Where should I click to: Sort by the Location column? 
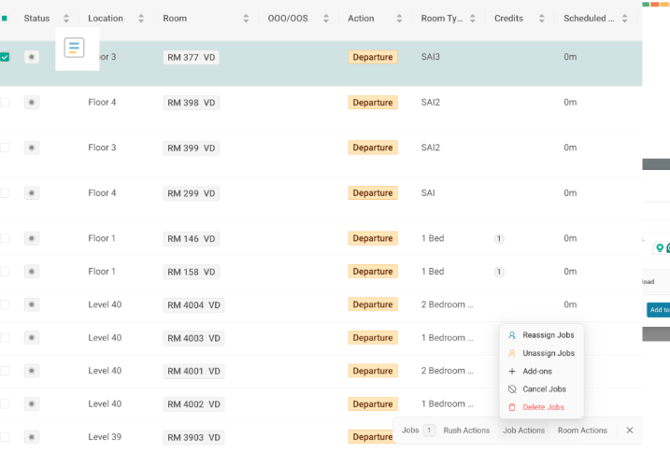point(141,18)
